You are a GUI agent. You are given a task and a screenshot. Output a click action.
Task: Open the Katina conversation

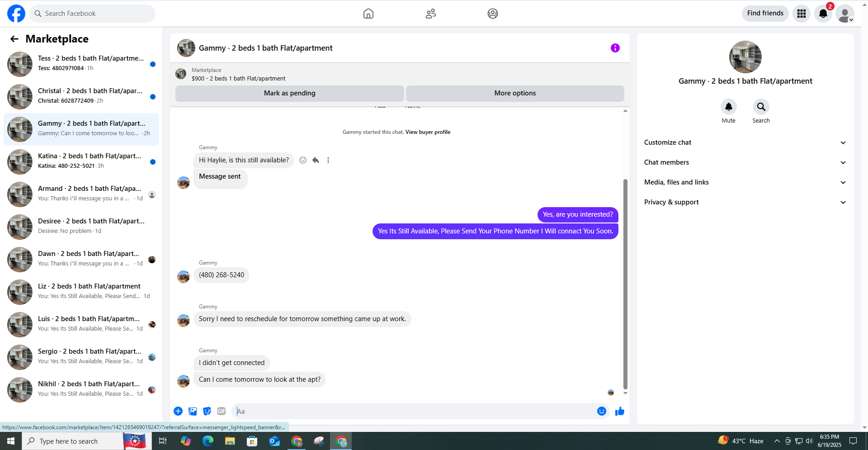[x=81, y=162]
